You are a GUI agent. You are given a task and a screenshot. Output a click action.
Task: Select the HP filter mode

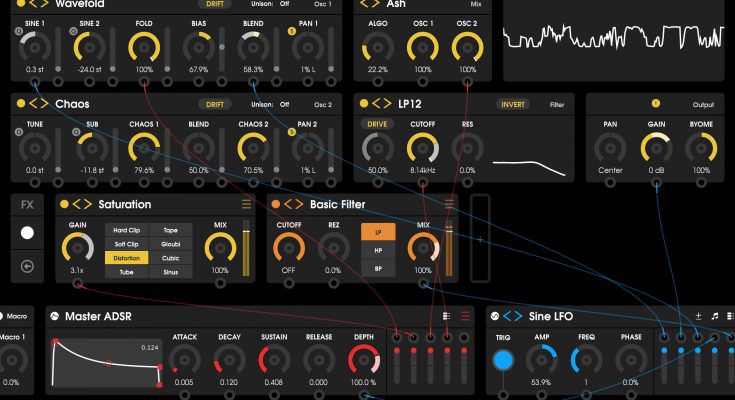click(x=378, y=250)
